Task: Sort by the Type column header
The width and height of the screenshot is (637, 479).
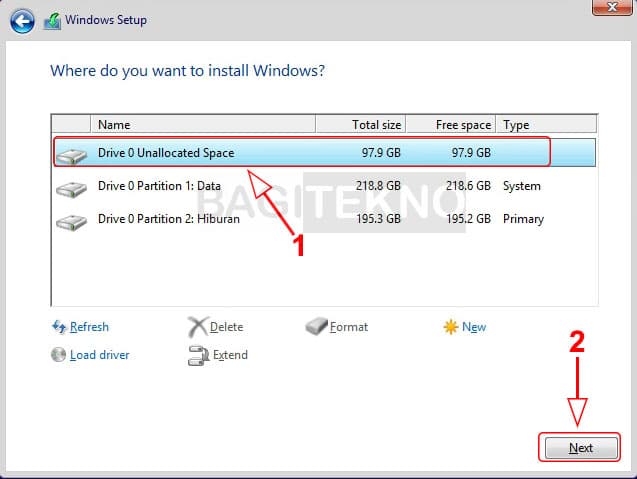Action: (x=546, y=124)
